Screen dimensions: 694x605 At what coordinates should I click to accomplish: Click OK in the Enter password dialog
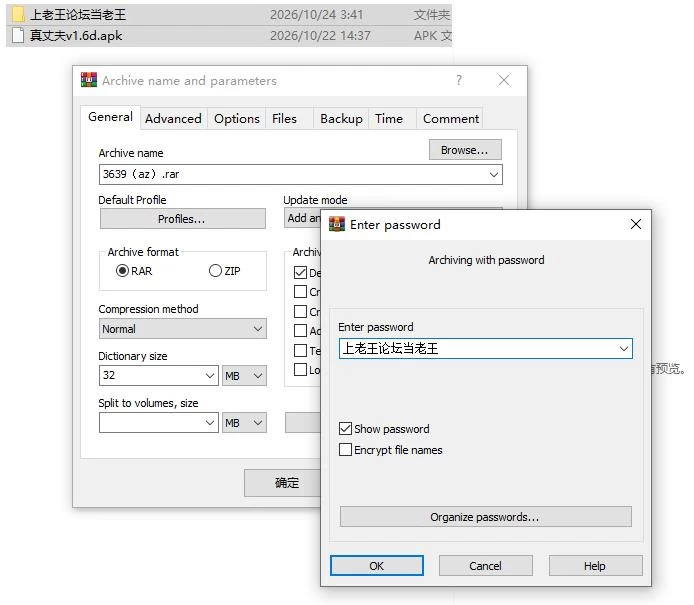click(377, 566)
